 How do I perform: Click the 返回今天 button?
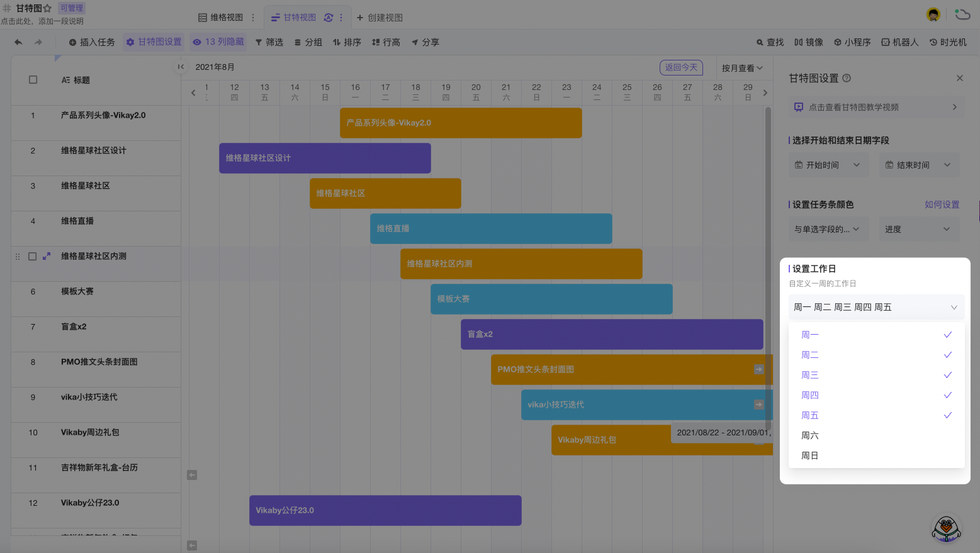pyautogui.click(x=681, y=67)
